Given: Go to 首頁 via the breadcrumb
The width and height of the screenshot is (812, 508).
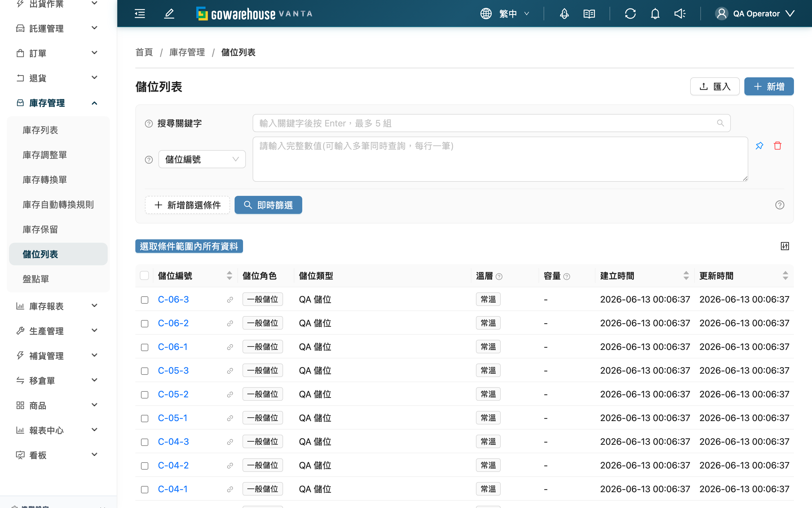Looking at the screenshot, I should (144, 52).
